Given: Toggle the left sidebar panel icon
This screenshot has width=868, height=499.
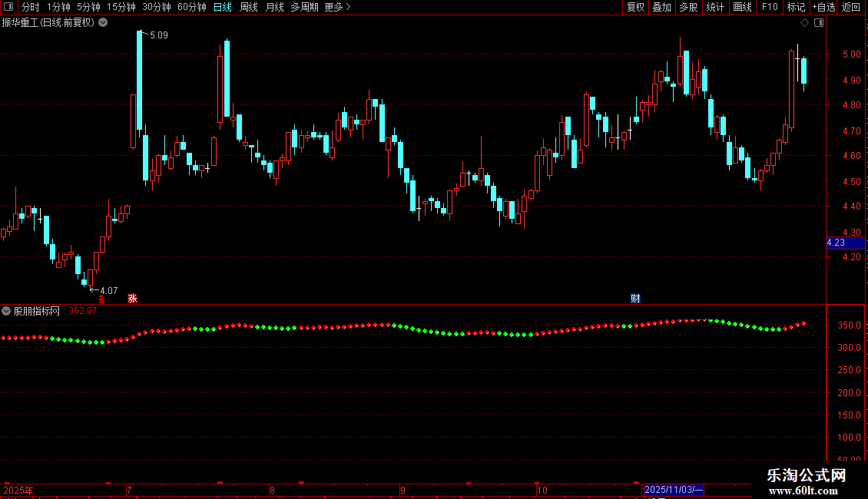Looking at the screenshot, I should point(8,7).
